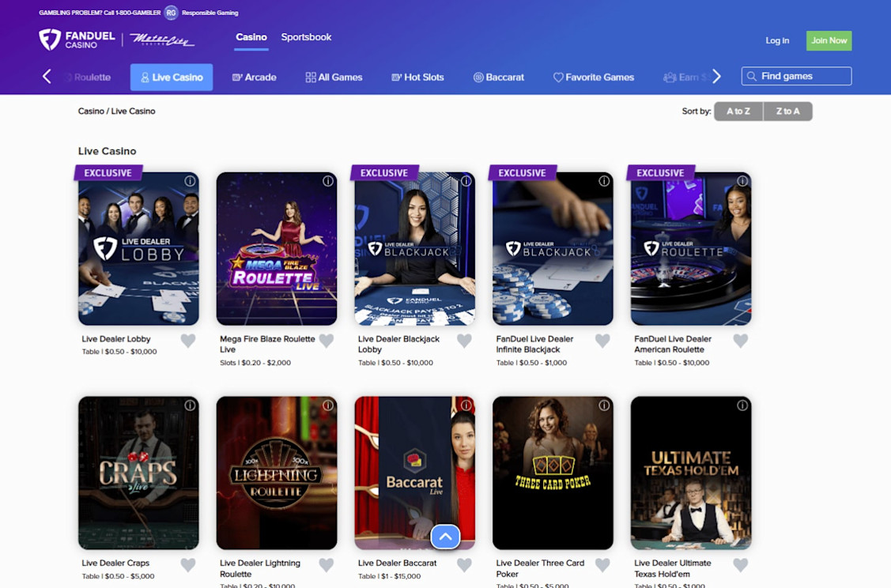Favorite Live Dealer Blackjack Lobby heart
The width and height of the screenshot is (891, 588).
464,341
